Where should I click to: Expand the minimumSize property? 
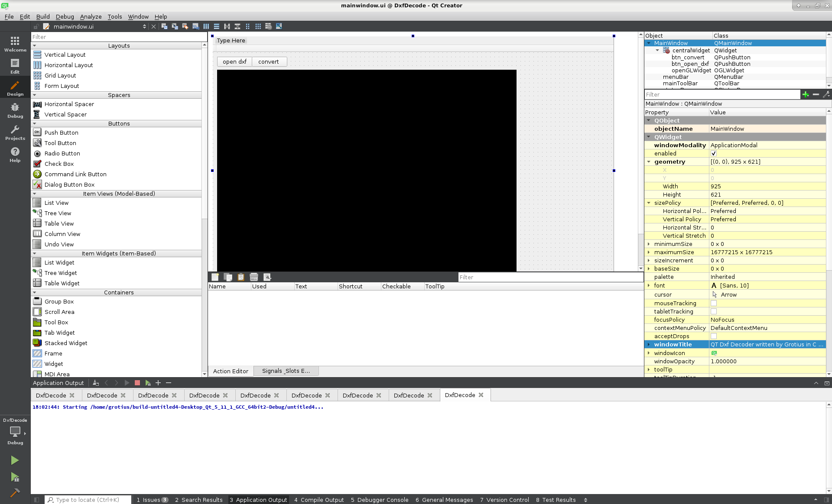pos(649,244)
